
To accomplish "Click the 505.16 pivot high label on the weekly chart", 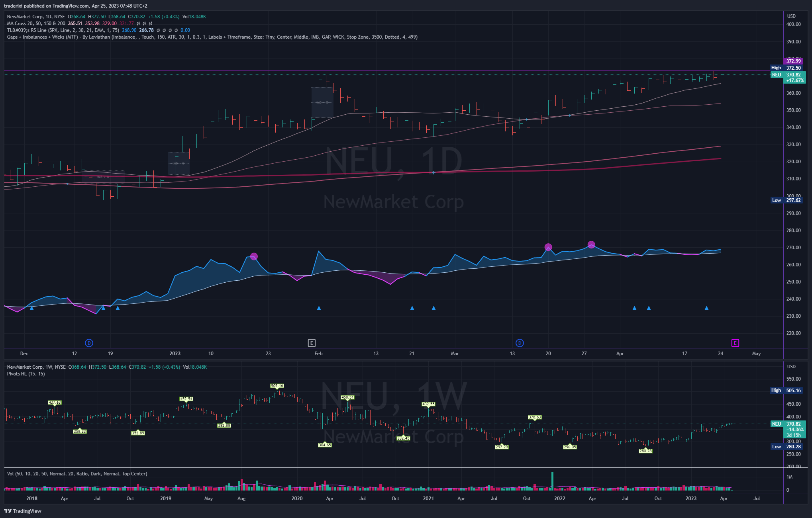I will 277,386.
